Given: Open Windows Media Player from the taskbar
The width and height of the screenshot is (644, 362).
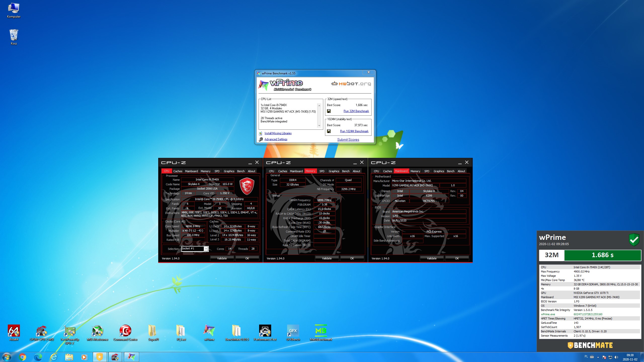Looking at the screenshot, I should click(84, 357).
